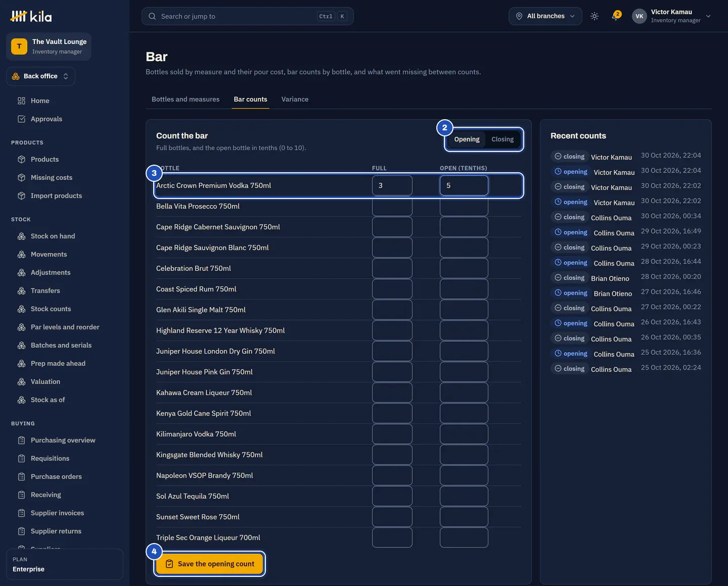Click Save the opening count button
Image resolution: width=728 pixels, height=586 pixels.
(210, 564)
